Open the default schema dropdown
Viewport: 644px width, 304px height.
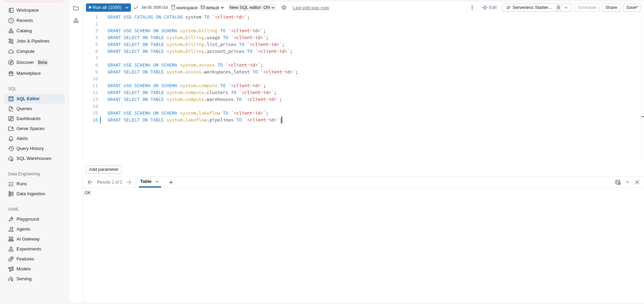click(212, 8)
